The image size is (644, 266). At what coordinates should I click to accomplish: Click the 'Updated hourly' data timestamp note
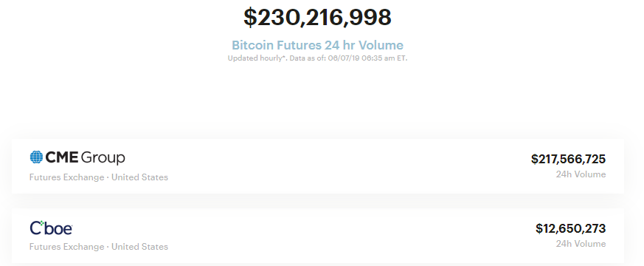click(x=317, y=58)
